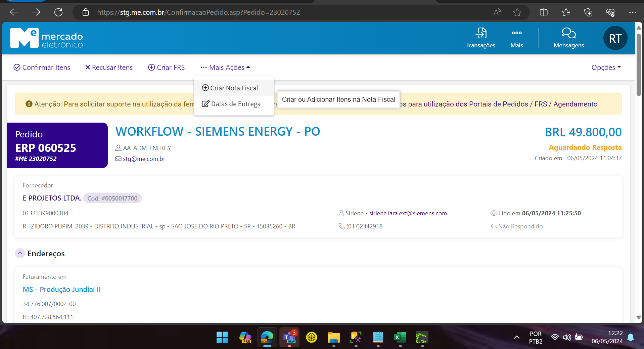Image resolution: width=644 pixels, height=349 pixels.
Task: Click Confirmar Itens button
Action: 42,68
